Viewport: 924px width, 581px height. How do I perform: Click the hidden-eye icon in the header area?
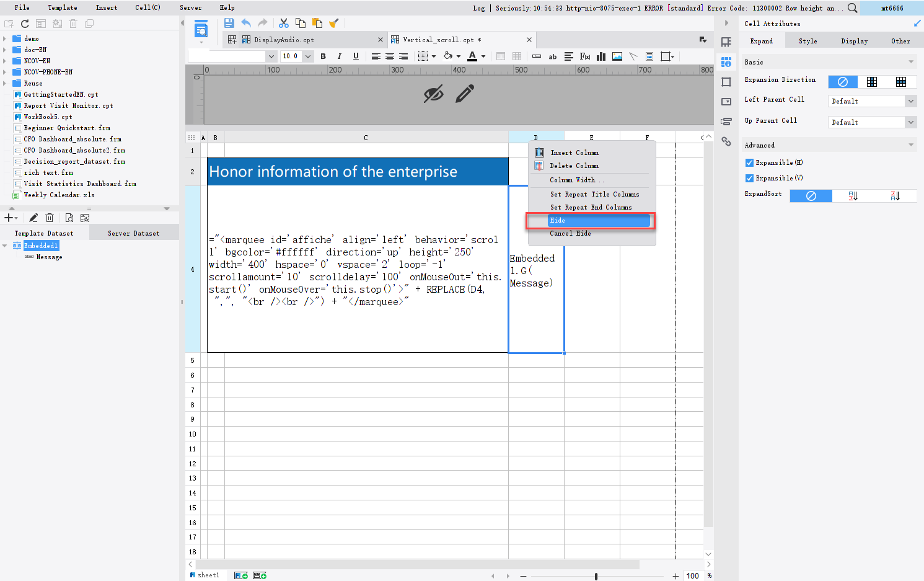point(433,94)
